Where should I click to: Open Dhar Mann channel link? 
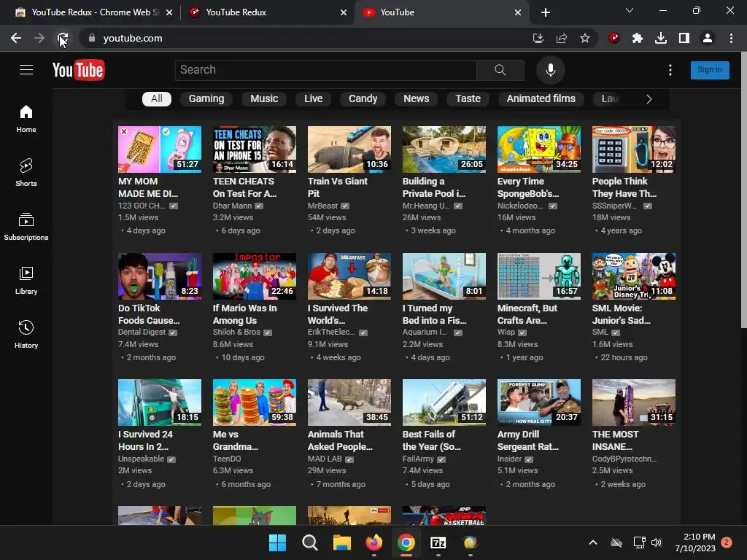click(232, 206)
